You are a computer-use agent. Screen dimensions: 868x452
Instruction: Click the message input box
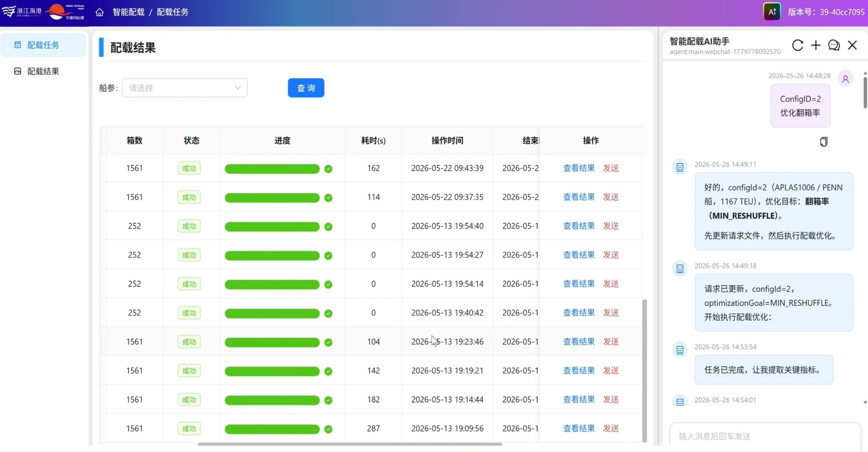(x=765, y=436)
